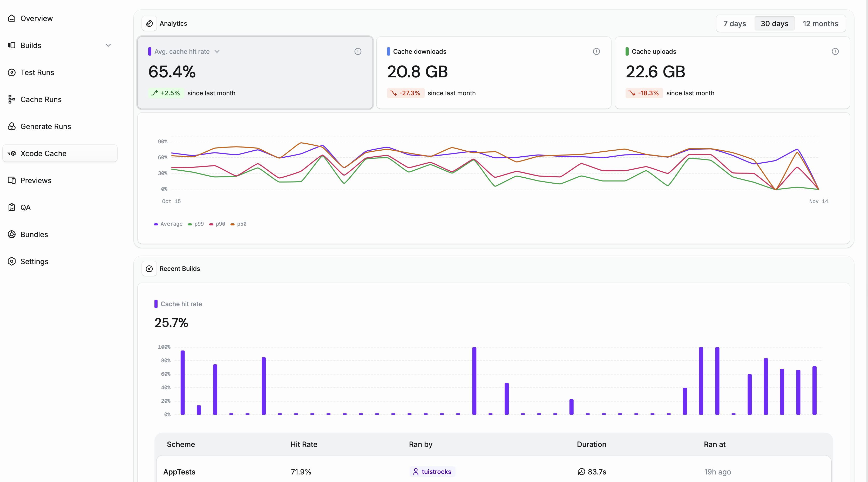This screenshot has width=868, height=482.
Task: Open Cache Runs from the sidebar
Action: click(x=41, y=99)
